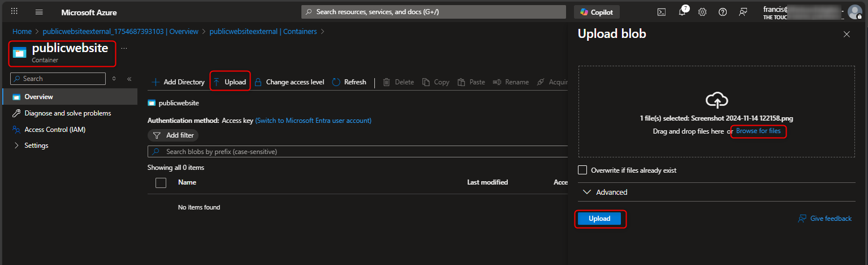Click the Search resources, services, and docs box
This screenshot has width=868, height=265.
pyautogui.click(x=434, y=12)
